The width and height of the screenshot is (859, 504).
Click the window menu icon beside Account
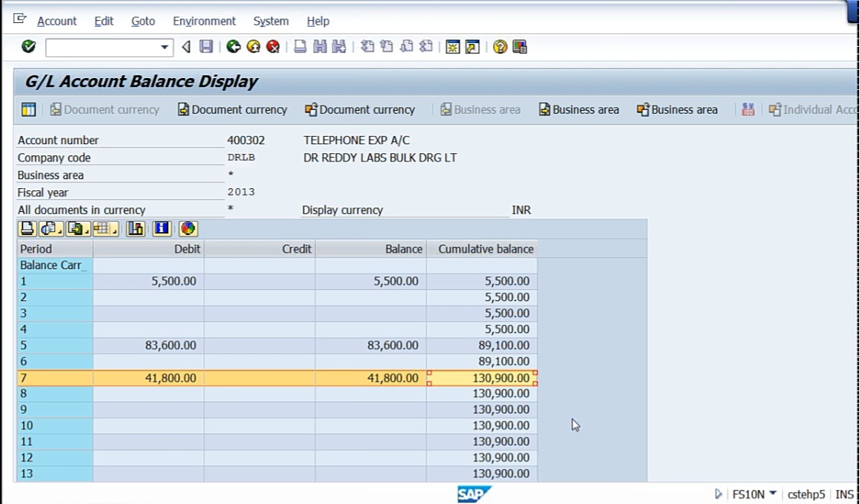20,19
